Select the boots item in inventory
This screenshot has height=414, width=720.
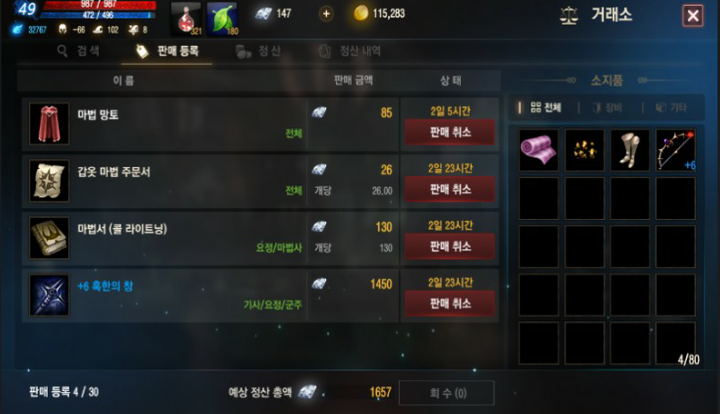[x=630, y=150]
